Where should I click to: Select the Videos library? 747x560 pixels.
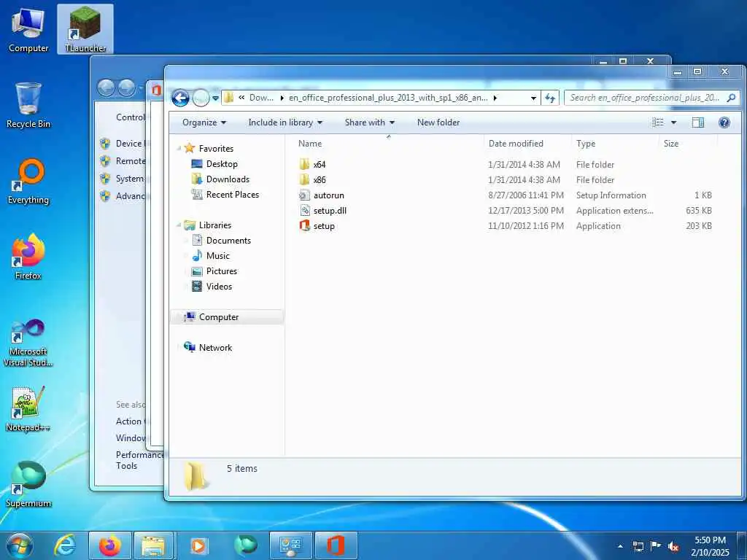(212, 286)
